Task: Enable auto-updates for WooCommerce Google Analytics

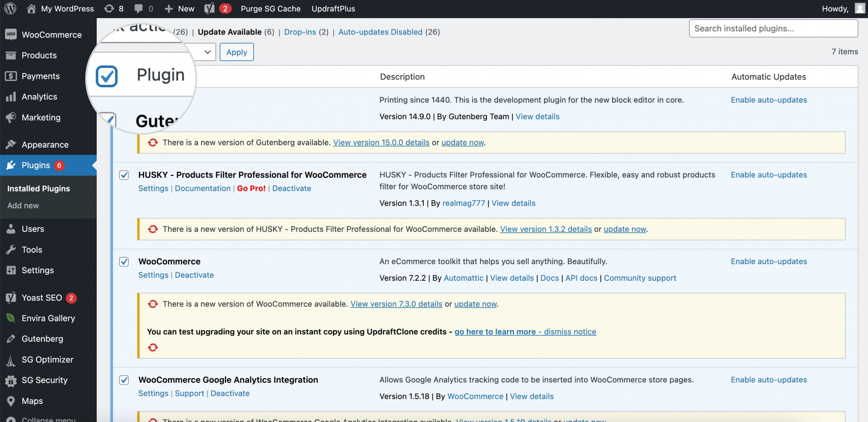Action: coord(769,380)
